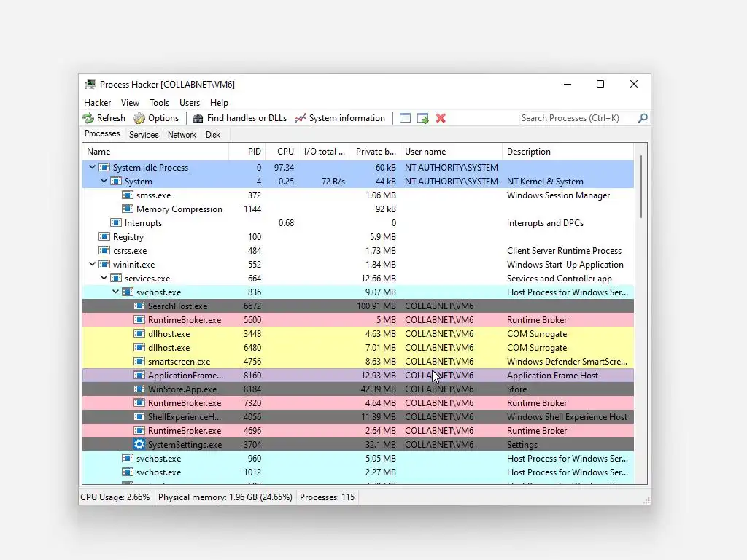Collapse the wininit.exe tree node
Image resolution: width=747 pixels, height=560 pixels.
pos(93,264)
